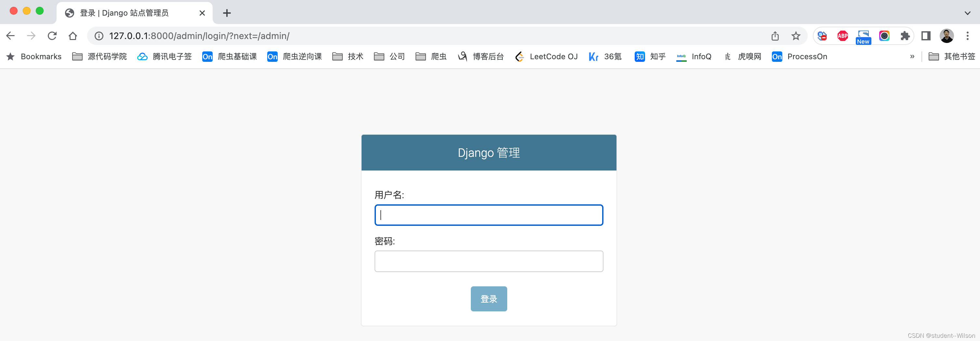Go to the browser home page
980x341 pixels.
(x=73, y=36)
